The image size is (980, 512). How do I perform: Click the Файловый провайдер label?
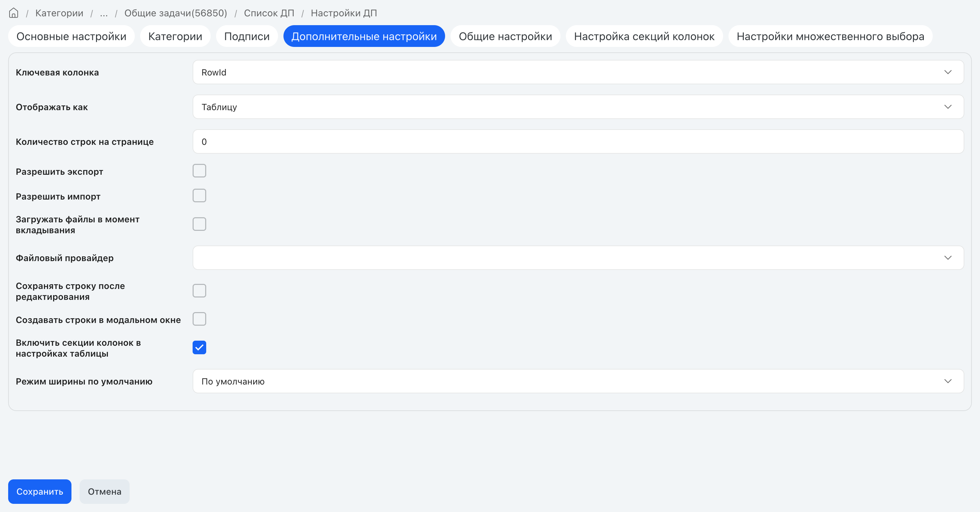(x=65, y=258)
